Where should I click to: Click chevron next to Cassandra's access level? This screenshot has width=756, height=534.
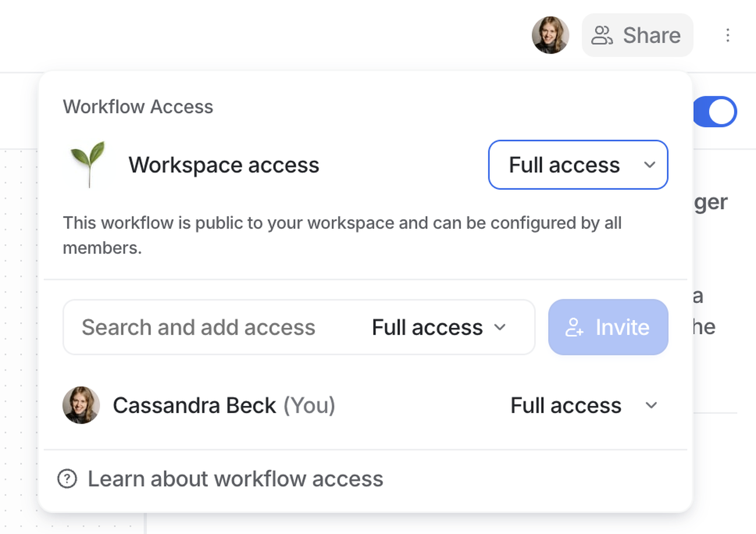pyautogui.click(x=651, y=405)
